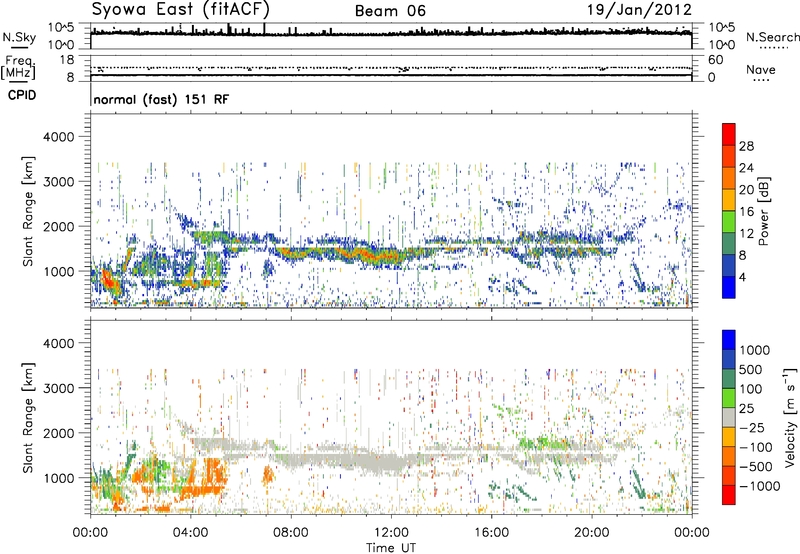Pick the red bottom segment of velocity colorbar
The width and height of the screenshot is (800, 554).
click(x=729, y=495)
